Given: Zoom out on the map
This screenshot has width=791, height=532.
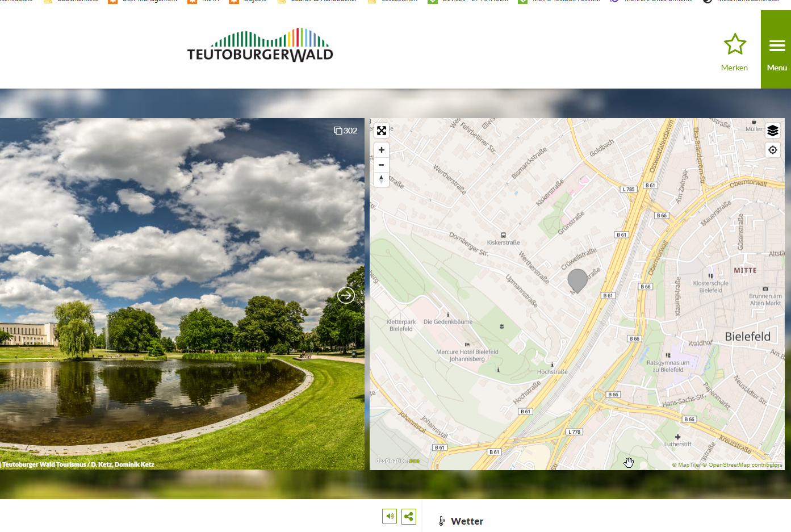Looking at the screenshot, I should (x=382, y=165).
